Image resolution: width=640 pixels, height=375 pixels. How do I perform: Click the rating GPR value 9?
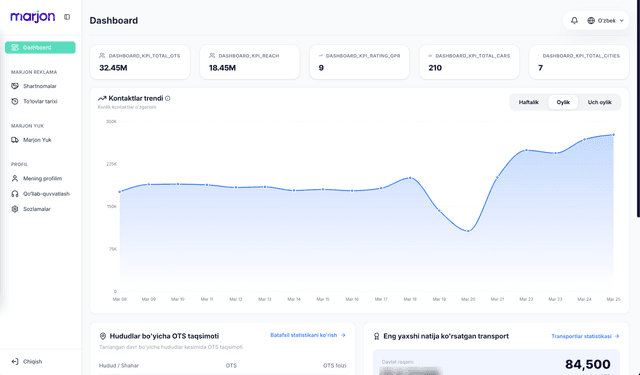tap(321, 68)
